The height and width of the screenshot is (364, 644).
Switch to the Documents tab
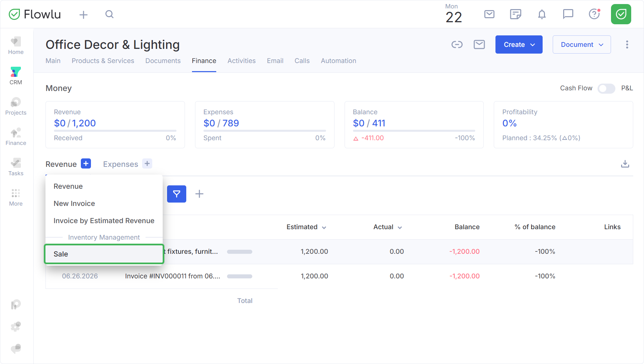click(x=163, y=61)
